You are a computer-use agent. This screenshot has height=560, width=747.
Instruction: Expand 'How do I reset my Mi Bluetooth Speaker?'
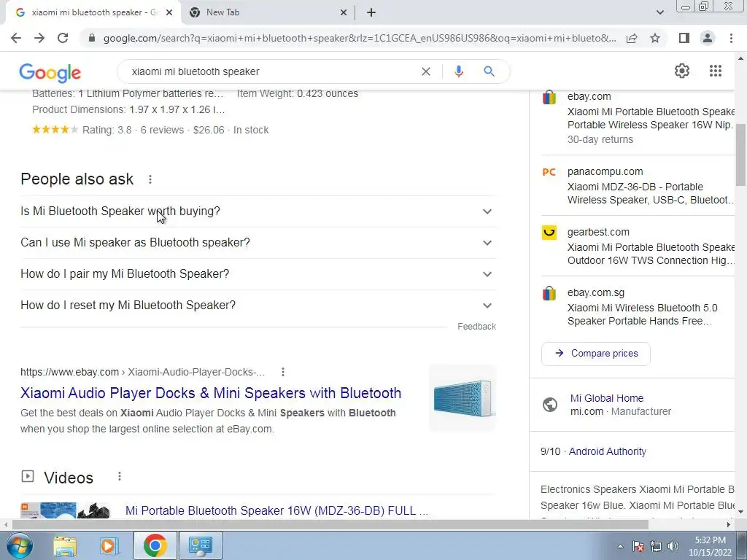258,306
